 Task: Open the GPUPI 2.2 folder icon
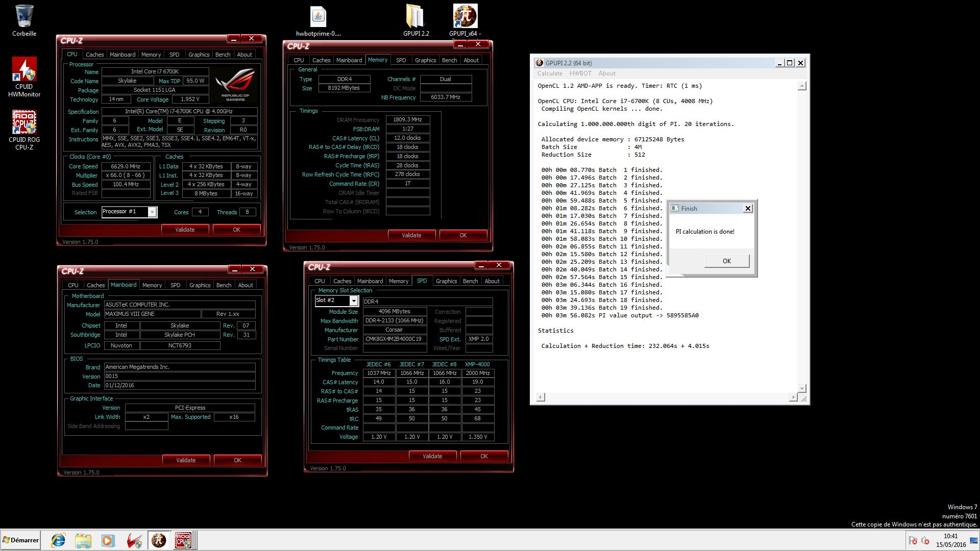[415, 20]
